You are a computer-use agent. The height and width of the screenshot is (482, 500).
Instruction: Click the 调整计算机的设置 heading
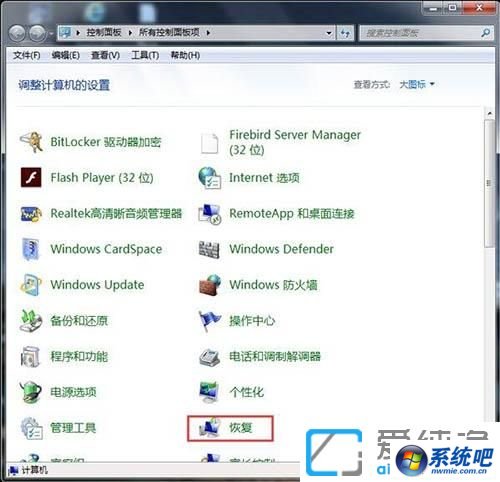pyautogui.click(x=64, y=85)
